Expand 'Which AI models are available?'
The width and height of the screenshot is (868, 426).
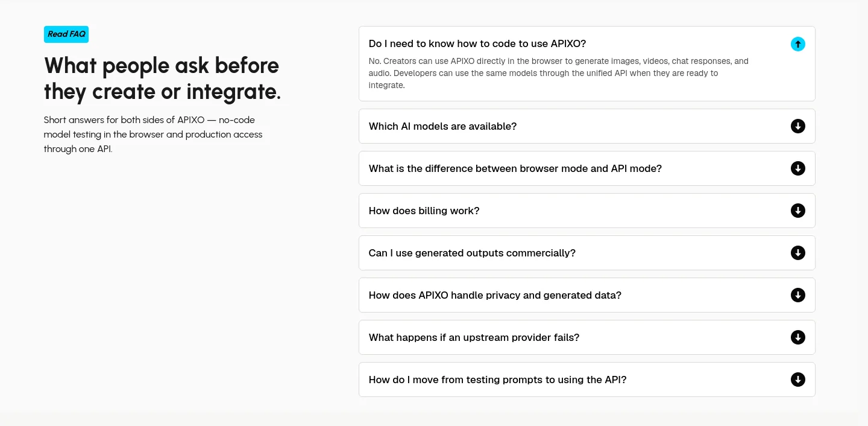[x=587, y=126]
